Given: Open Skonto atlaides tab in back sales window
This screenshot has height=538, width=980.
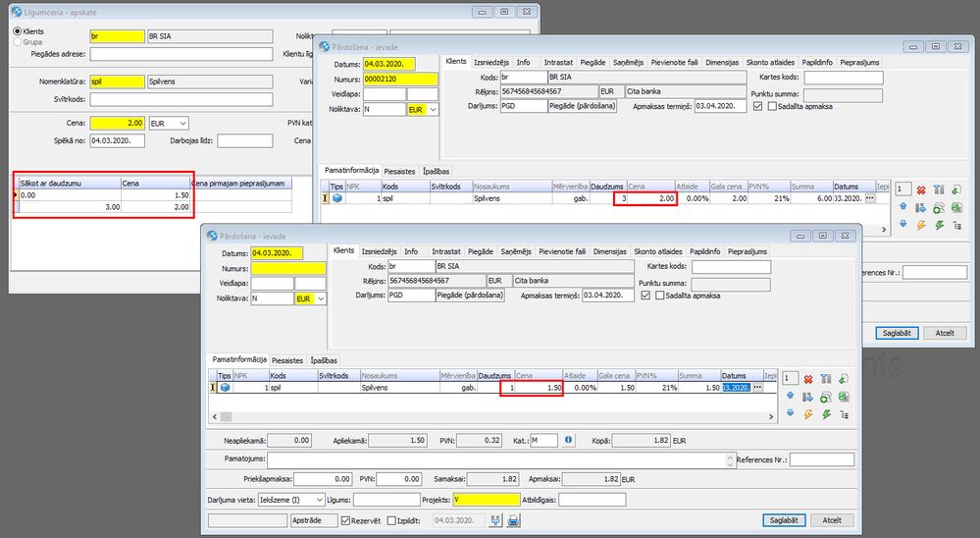Looking at the screenshot, I should (x=770, y=63).
